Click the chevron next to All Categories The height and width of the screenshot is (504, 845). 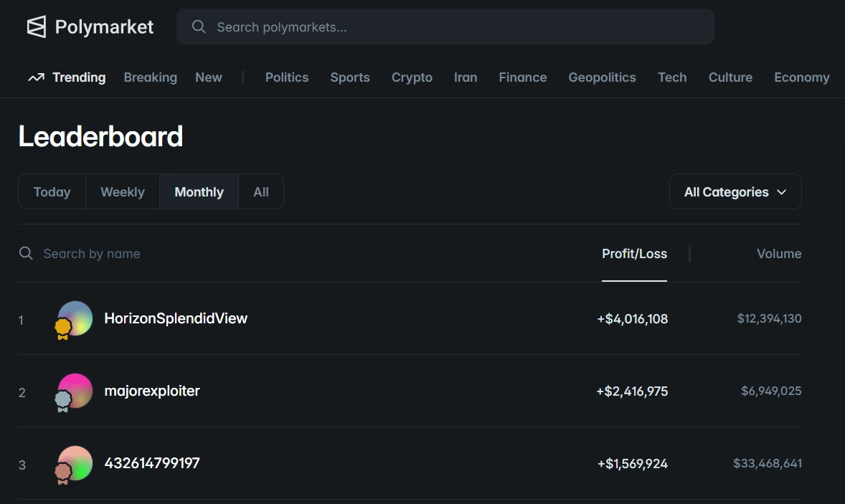tap(783, 191)
